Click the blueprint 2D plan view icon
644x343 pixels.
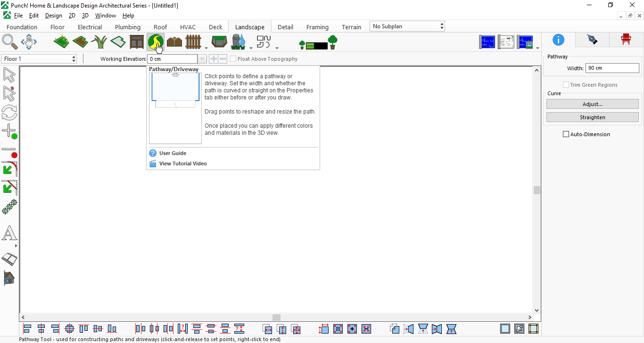487,42
